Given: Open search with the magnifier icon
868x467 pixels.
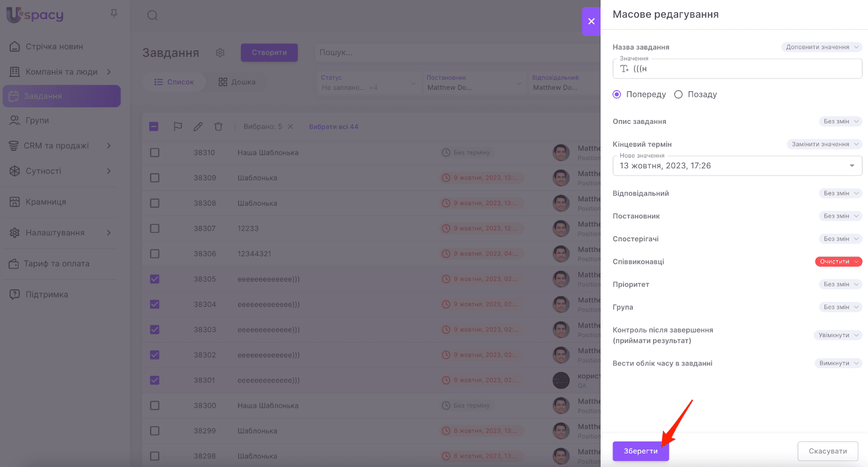Looking at the screenshot, I should pyautogui.click(x=152, y=15).
